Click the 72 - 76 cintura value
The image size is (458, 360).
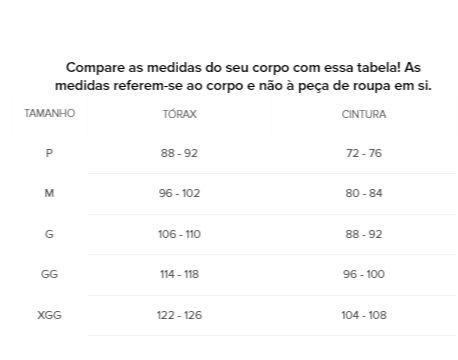(x=364, y=153)
